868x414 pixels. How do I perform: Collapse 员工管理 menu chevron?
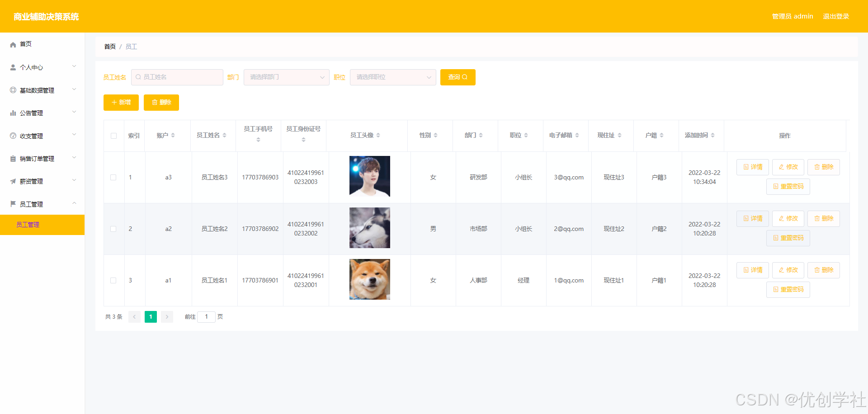74,203
